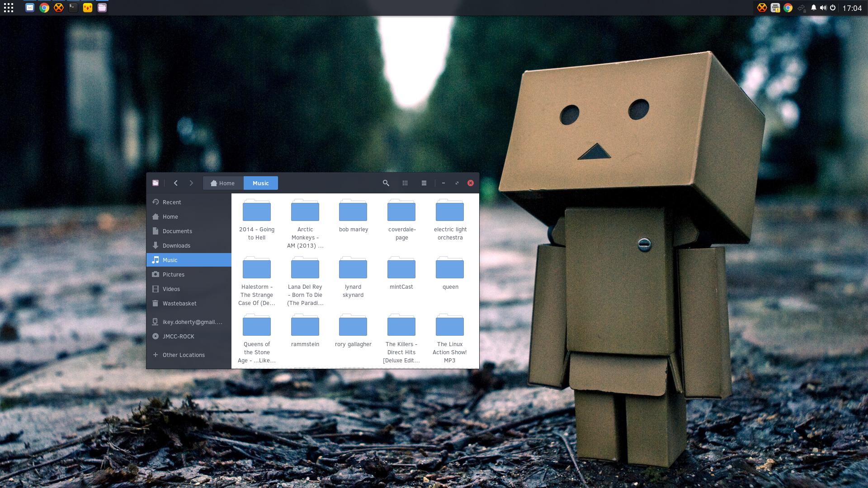The image size is (868, 488).
Task: Open the volume control in system tray
Action: coord(823,8)
